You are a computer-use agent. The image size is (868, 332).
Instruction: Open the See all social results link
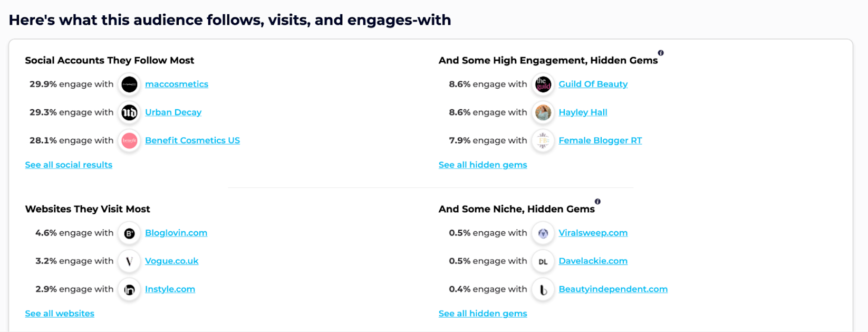69,165
